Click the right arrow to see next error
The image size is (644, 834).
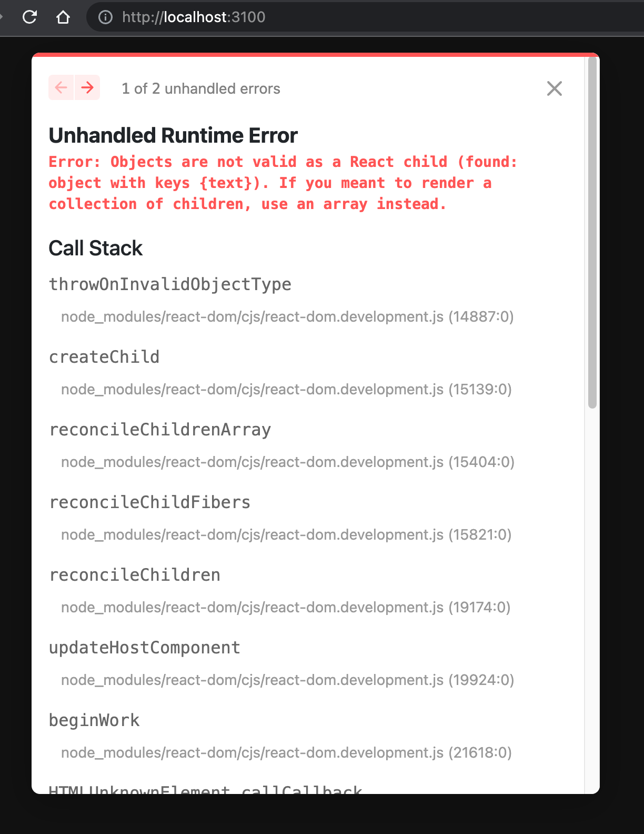pyautogui.click(x=87, y=88)
